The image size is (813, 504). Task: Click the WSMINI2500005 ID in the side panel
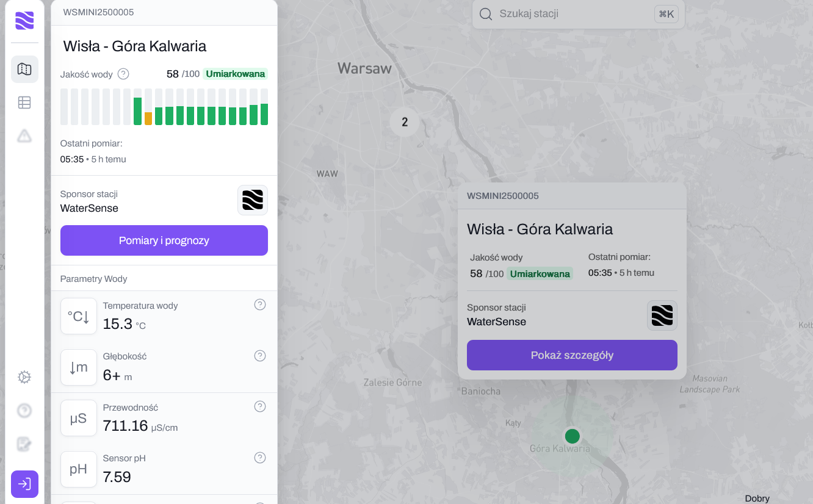99,12
